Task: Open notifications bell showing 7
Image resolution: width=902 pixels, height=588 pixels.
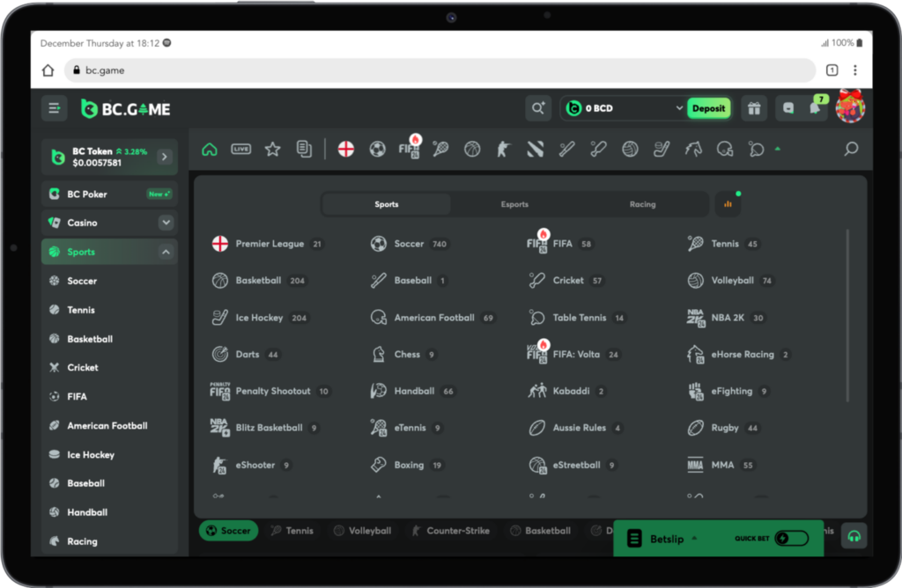Action: (x=817, y=107)
